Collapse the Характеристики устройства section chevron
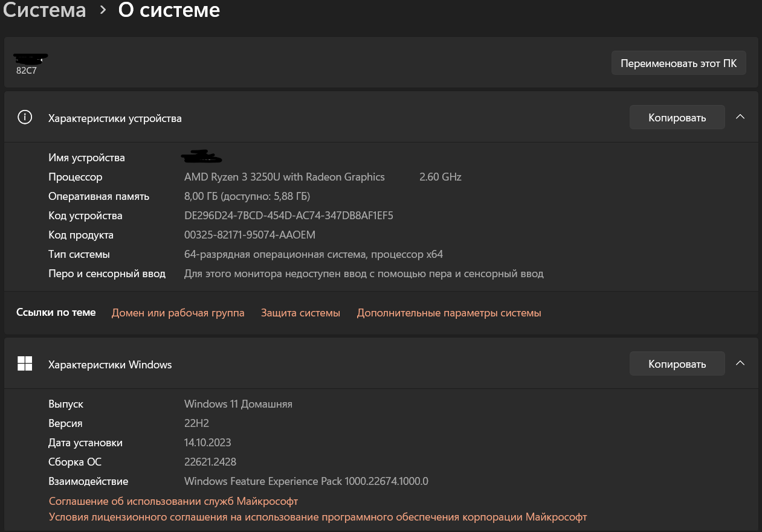This screenshot has height=532, width=762. pos(740,117)
